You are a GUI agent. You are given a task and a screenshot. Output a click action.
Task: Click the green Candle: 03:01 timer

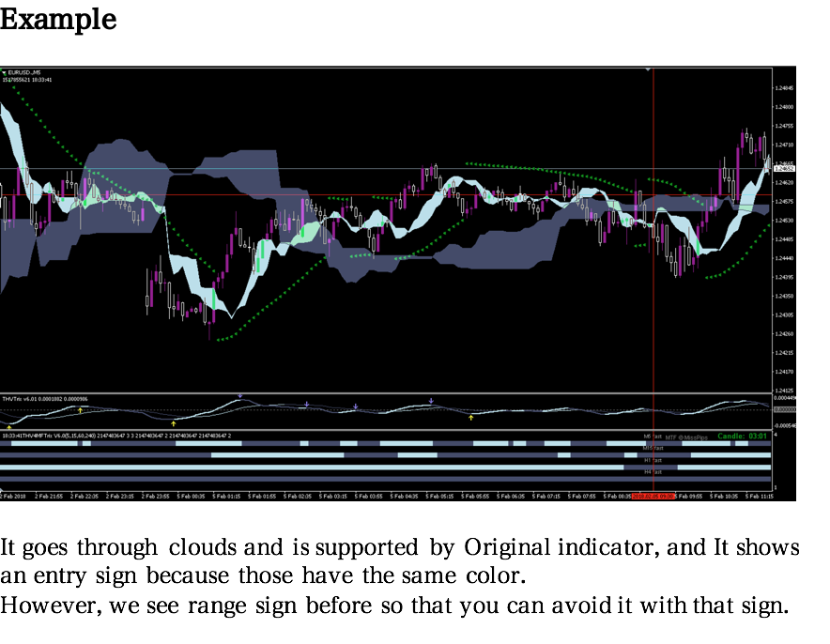click(x=742, y=436)
